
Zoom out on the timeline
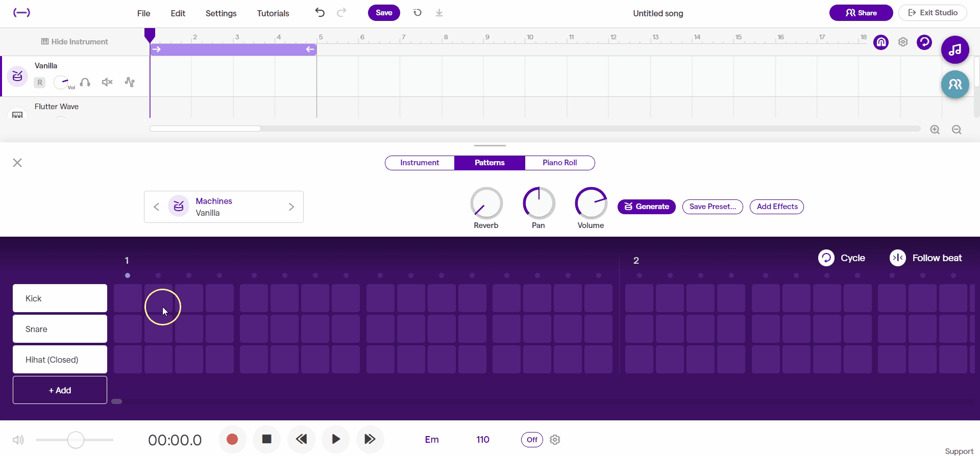[957, 130]
